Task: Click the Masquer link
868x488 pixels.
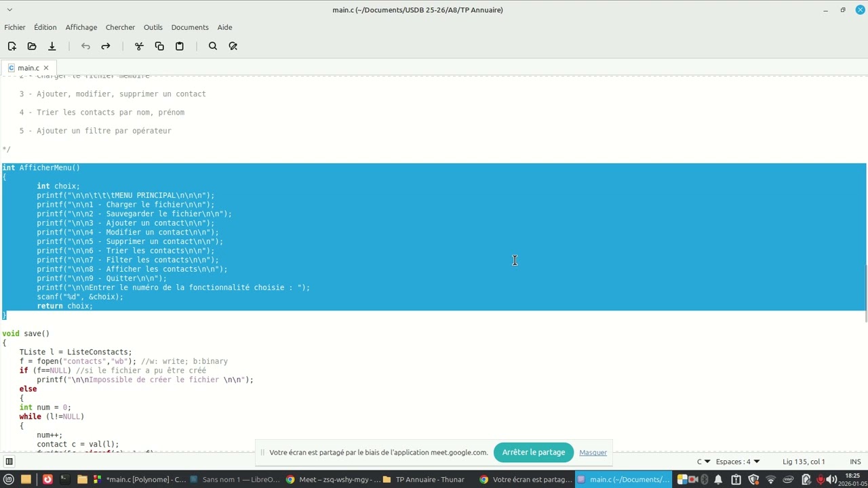Action: 593,452
